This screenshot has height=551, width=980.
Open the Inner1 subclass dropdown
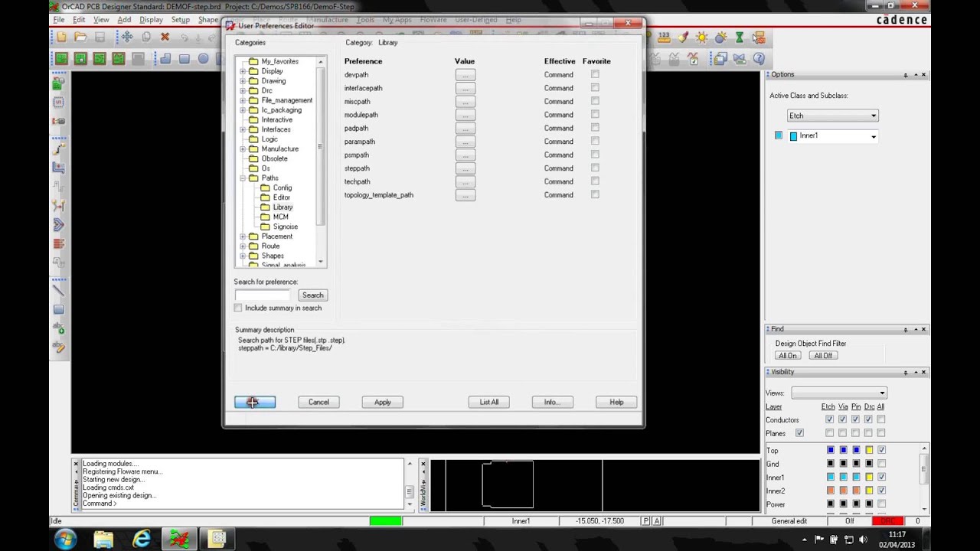coord(832,136)
